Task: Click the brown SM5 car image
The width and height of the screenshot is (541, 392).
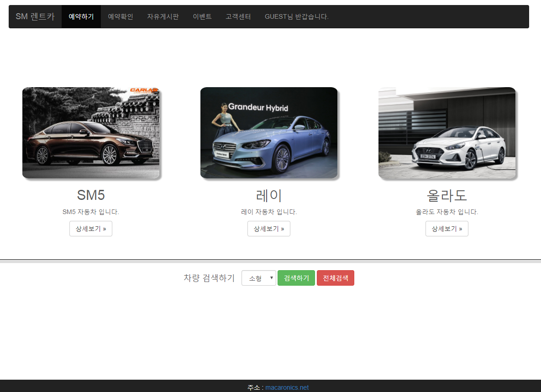Action: [x=91, y=133]
